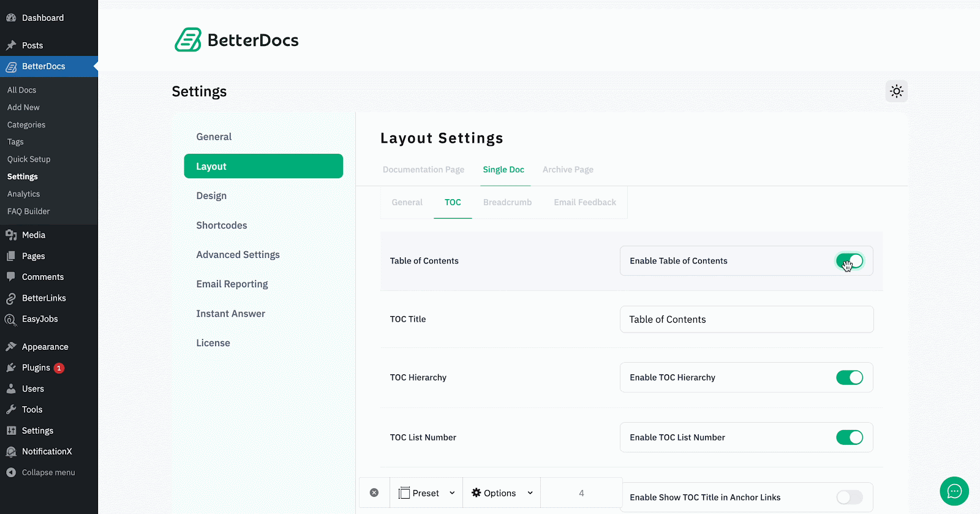Close the bottom toolbar with X icon
Image resolution: width=980 pixels, height=514 pixels.
tap(374, 493)
